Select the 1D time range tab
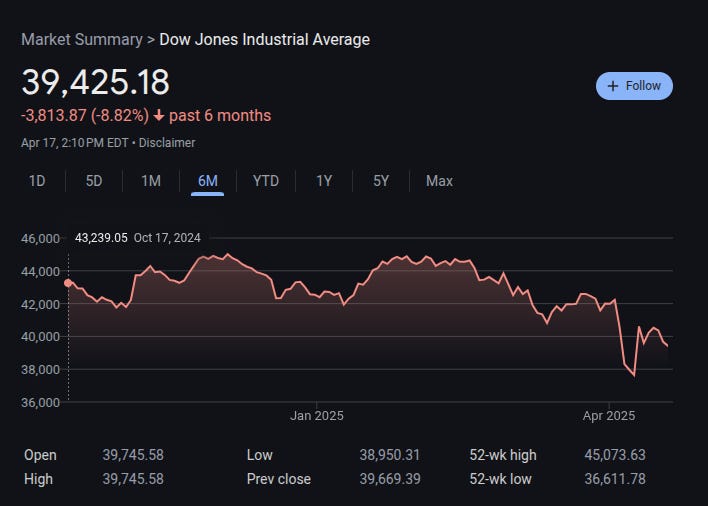 click(x=37, y=181)
